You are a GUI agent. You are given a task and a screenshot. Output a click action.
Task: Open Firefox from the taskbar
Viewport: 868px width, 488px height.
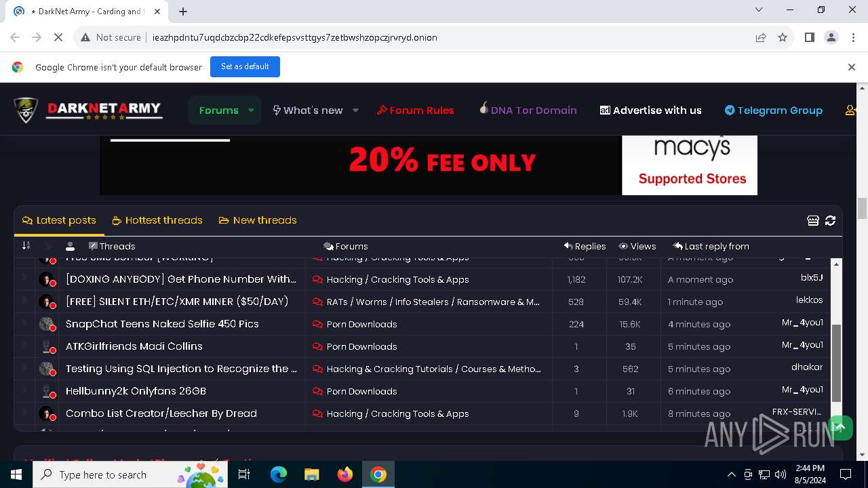coord(345,474)
